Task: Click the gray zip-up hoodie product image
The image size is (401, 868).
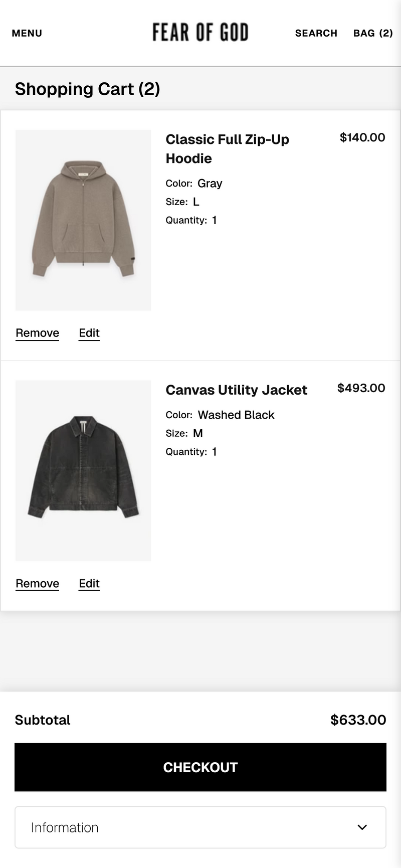Action: tap(83, 220)
